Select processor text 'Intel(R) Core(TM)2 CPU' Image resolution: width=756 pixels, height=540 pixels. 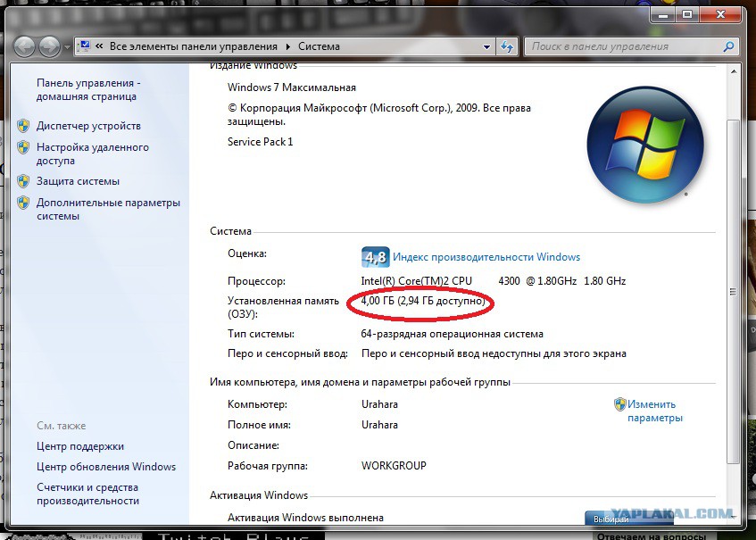click(417, 281)
